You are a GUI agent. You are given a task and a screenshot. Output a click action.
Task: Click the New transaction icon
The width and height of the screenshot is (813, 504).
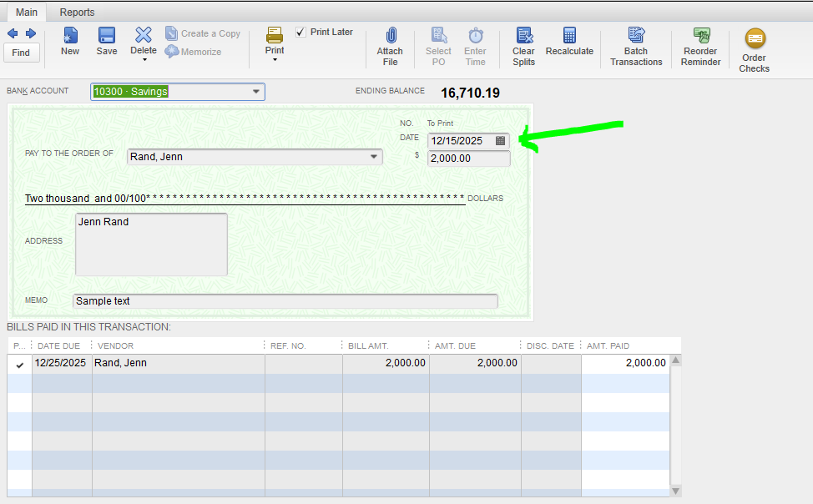tap(70, 35)
